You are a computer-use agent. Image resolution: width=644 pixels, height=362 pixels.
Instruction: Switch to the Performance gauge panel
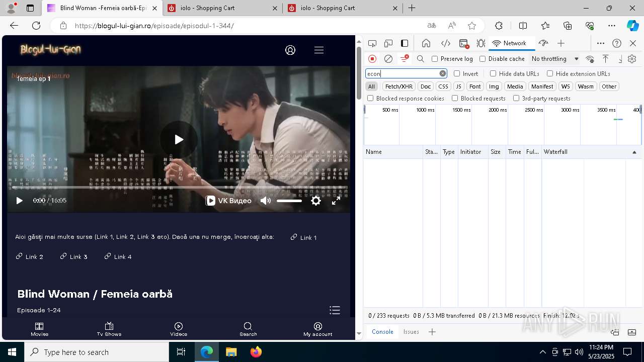[543, 43]
